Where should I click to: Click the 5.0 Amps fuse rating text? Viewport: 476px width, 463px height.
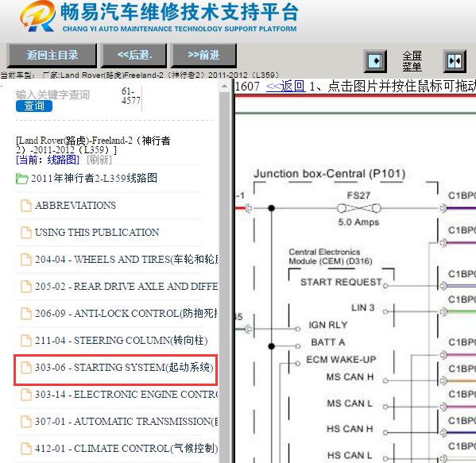tap(359, 222)
